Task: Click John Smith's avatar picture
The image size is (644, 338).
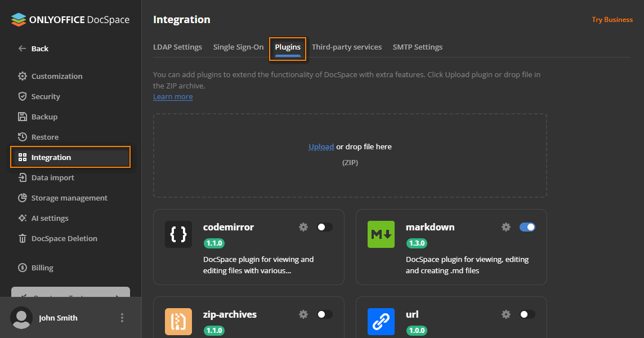Action: coord(21,318)
